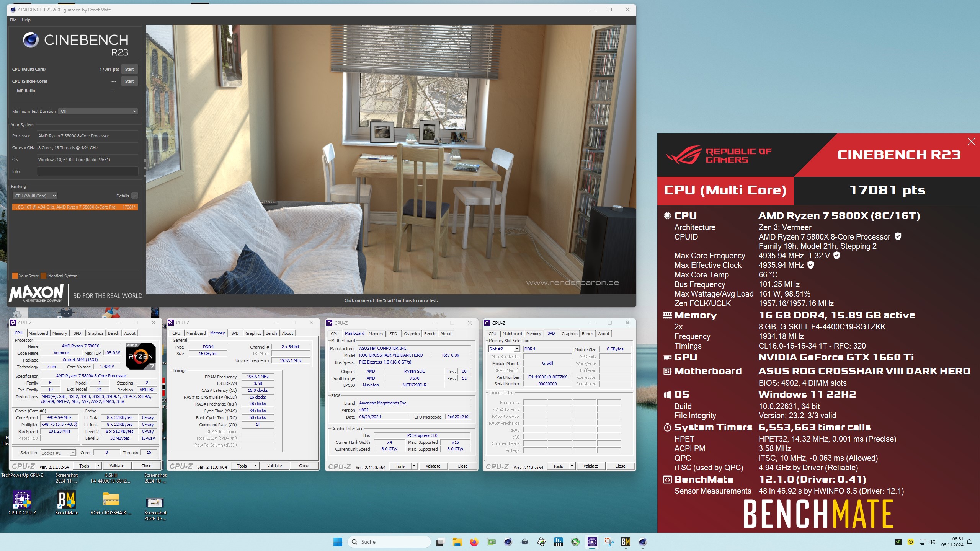Image resolution: width=980 pixels, height=551 pixels.
Task: Click the Ryzen 7 logo in CPU-Z
Action: (x=140, y=356)
